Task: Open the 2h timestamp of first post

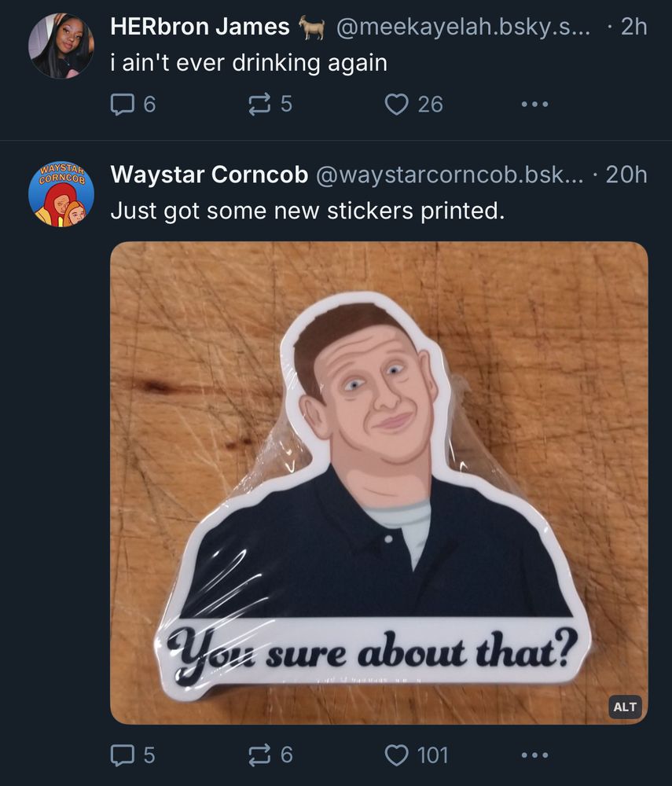Action: [634, 27]
